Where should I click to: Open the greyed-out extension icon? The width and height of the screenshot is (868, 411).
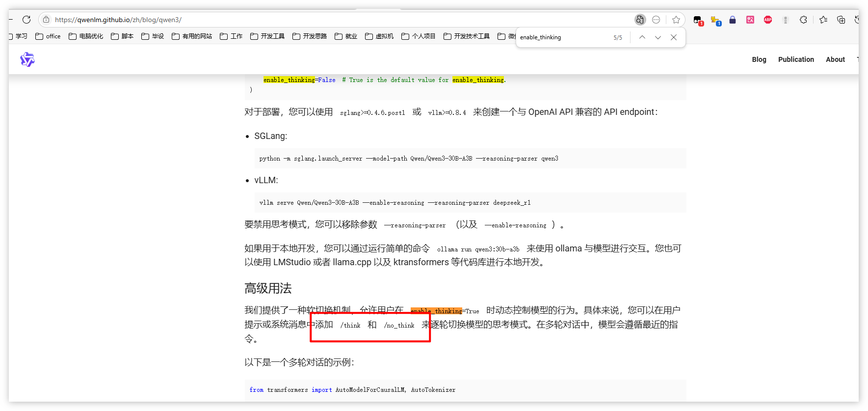(786, 20)
